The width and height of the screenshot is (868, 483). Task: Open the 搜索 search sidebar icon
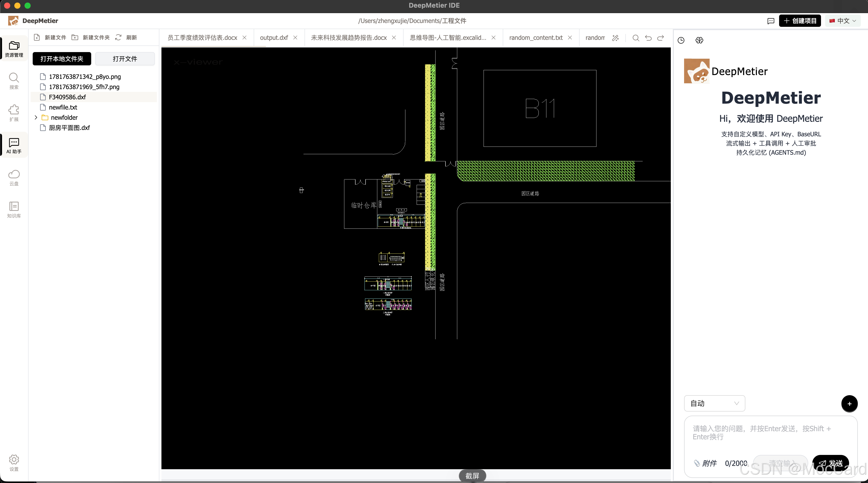[x=14, y=80]
